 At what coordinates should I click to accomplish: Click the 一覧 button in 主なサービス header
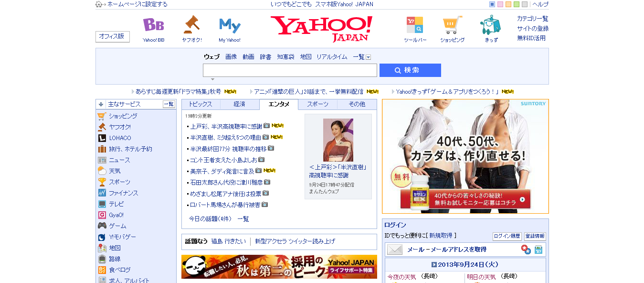click(x=169, y=104)
